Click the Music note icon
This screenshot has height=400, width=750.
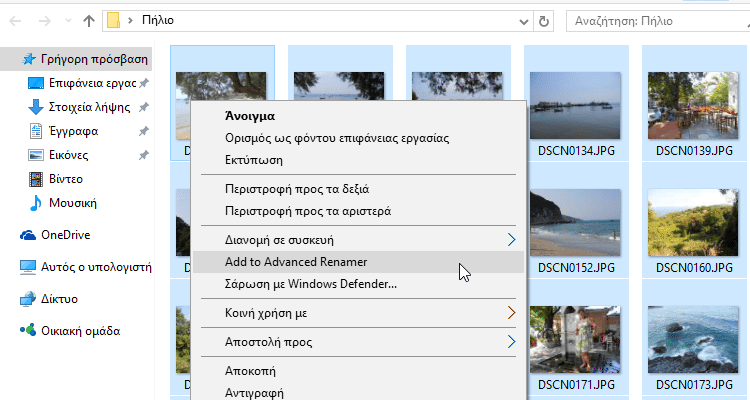[35, 203]
